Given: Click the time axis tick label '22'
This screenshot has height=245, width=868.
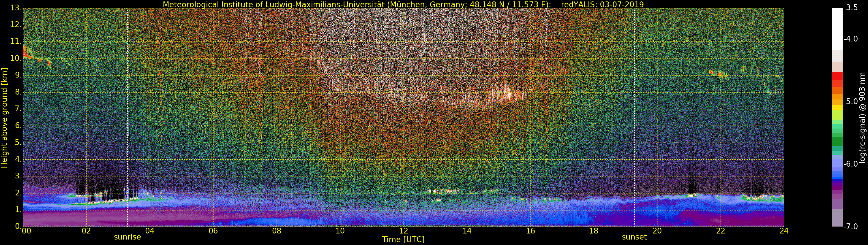Looking at the screenshot, I should [720, 231].
